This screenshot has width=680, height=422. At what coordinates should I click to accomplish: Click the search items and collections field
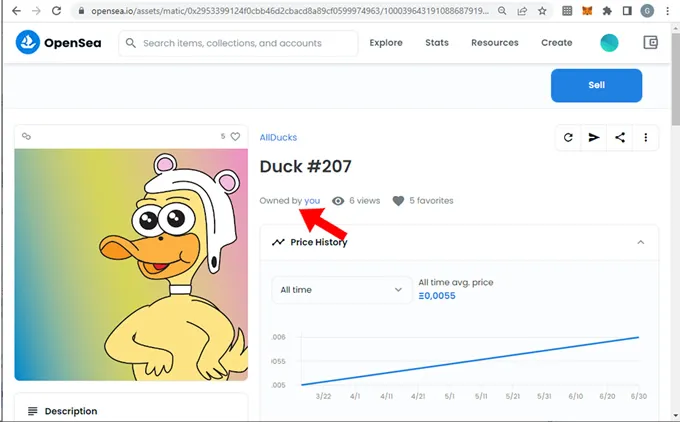pos(239,43)
